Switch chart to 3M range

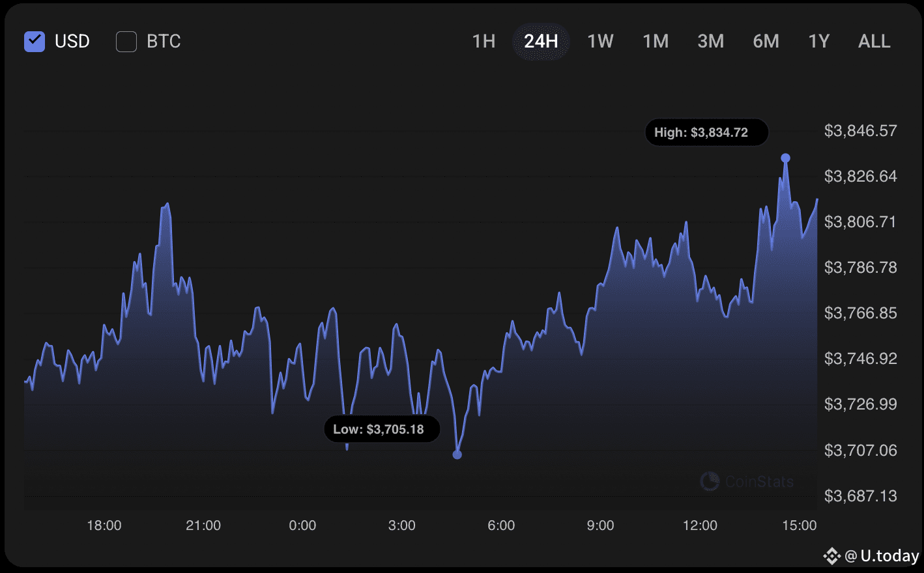(x=710, y=41)
